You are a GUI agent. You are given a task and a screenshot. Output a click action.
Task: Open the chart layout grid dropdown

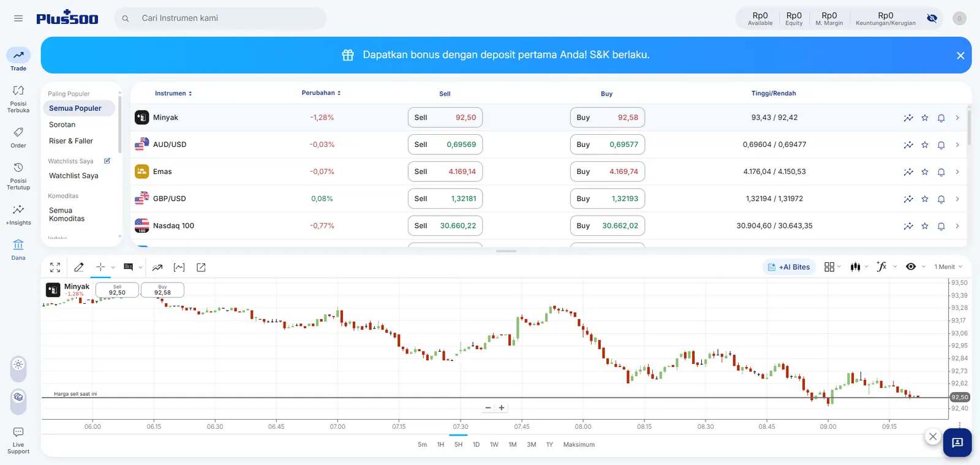click(x=832, y=267)
